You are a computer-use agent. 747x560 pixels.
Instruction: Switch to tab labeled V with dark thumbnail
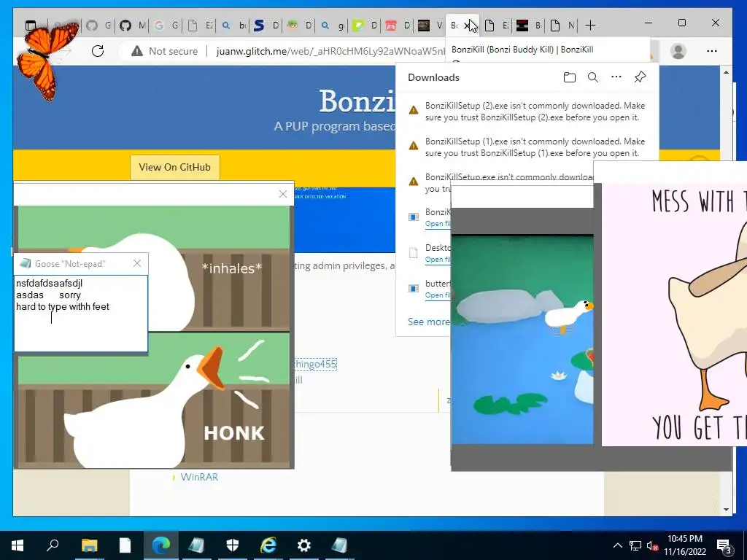[x=430, y=26]
